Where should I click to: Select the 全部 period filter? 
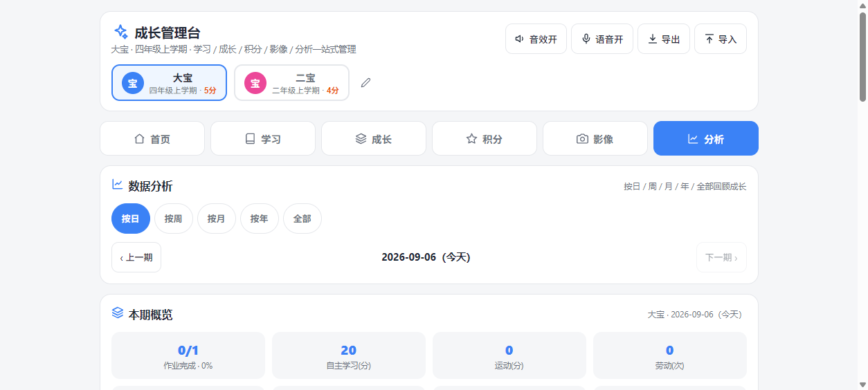(x=302, y=219)
